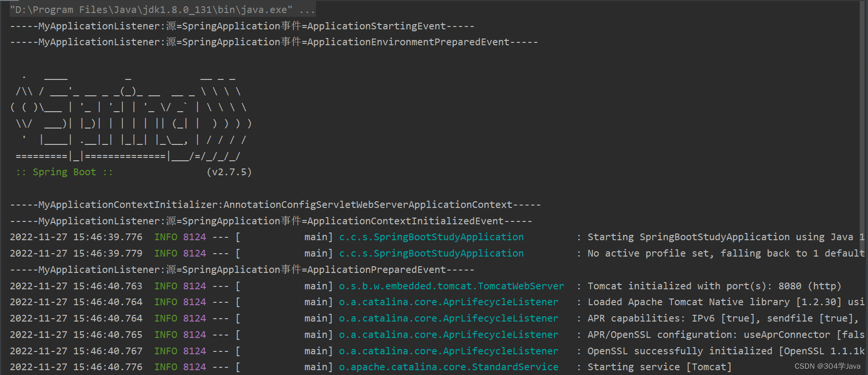Click 'APR/OpenSSL configuration' message
The height and width of the screenshot is (375, 868).
click(726, 335)
